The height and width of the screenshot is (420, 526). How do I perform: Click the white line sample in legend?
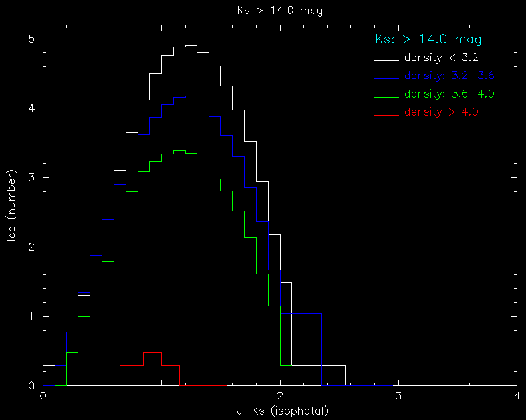click(x=386, y=61)
